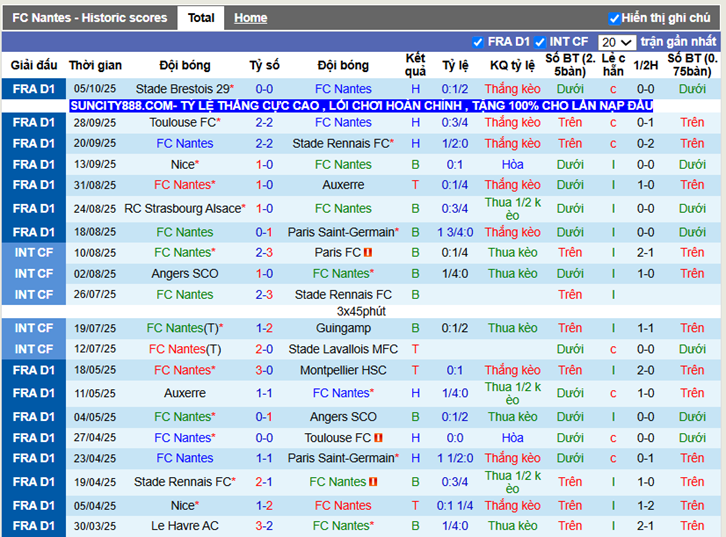Click the red card icon beside Paris FC
This screenshot has width=726, height=537.
coord(368,253)
